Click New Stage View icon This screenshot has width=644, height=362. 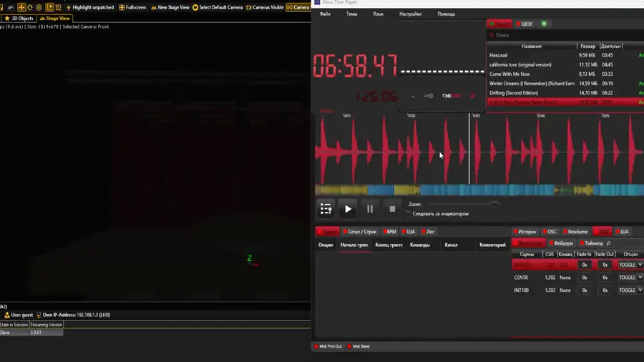coord(153,7)
